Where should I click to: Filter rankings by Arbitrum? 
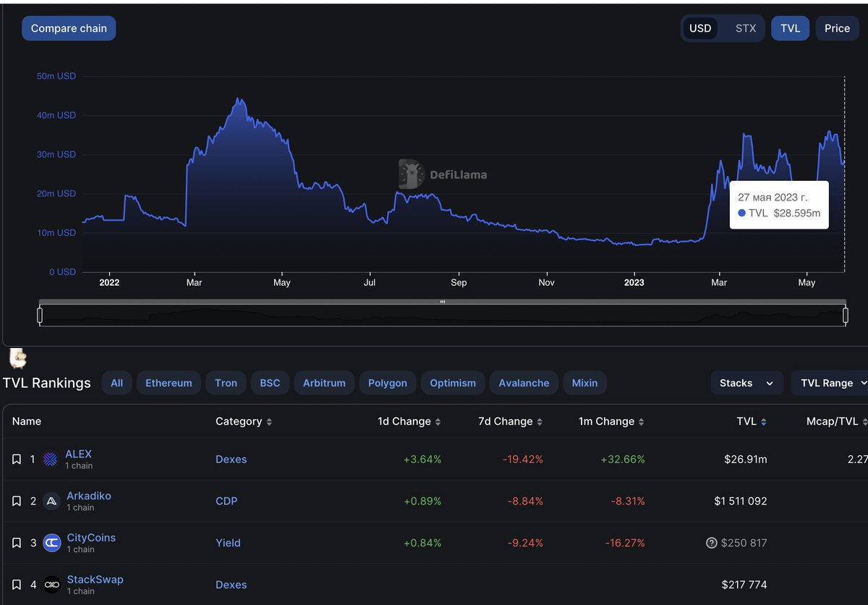[x=324, y=383]
